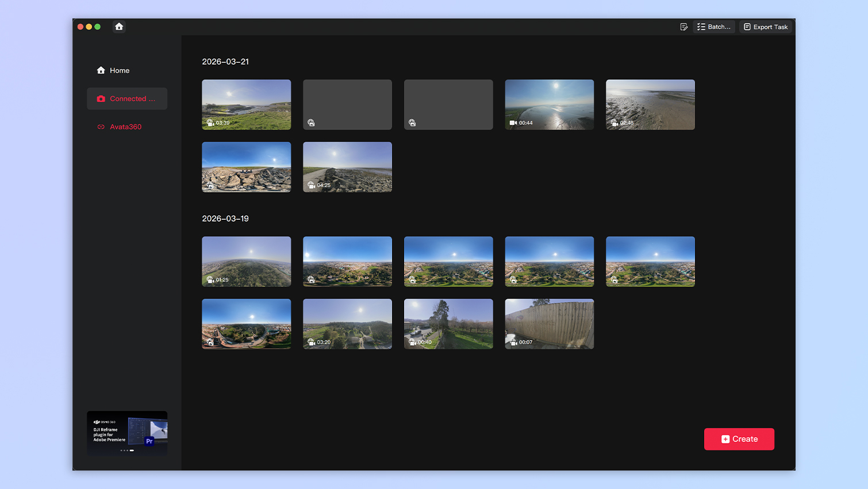Select the 00:44 beach video thumbnail
868x489 pixels.
click(x=549, y=104)
